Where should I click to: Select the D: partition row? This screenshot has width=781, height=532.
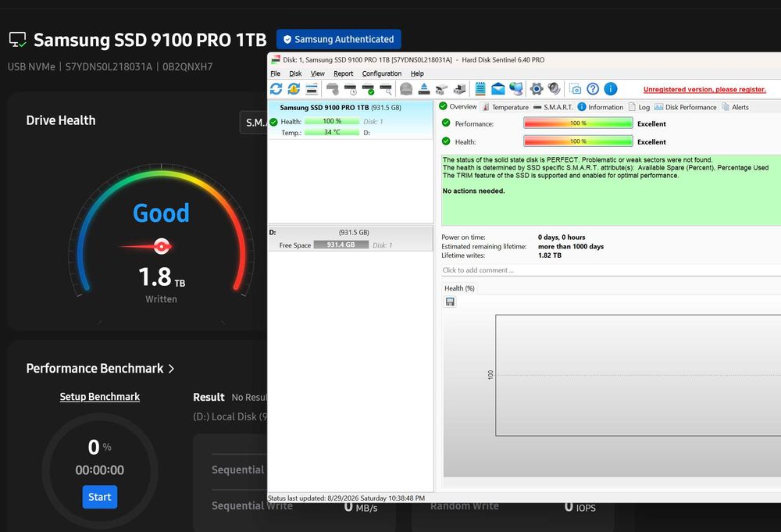350,238
